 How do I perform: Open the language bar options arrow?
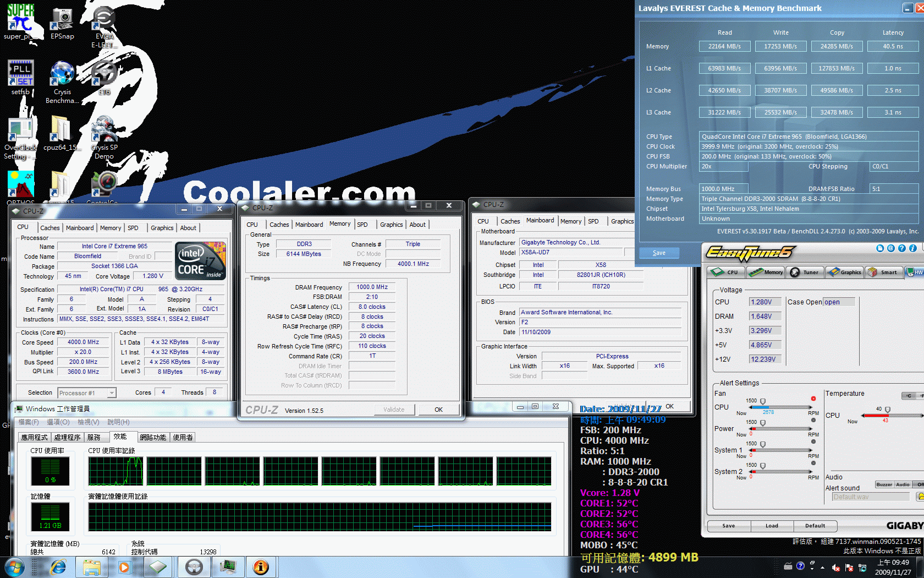(x=812, y=568)
